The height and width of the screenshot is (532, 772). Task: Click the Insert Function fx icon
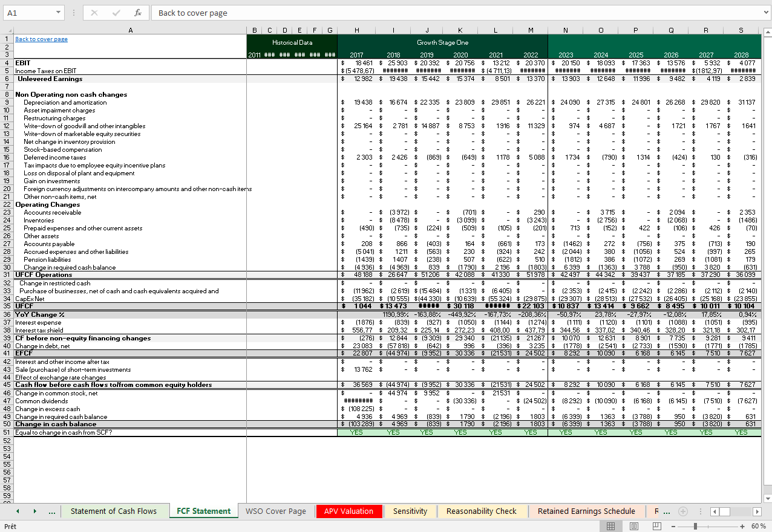[x=138, y=13]
